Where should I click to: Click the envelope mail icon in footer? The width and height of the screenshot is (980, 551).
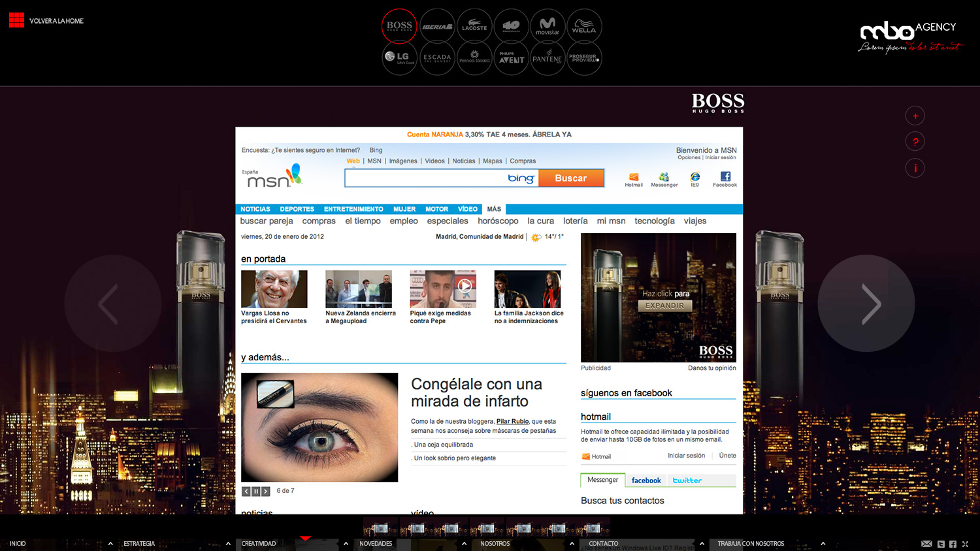click(x=926, y=544)
